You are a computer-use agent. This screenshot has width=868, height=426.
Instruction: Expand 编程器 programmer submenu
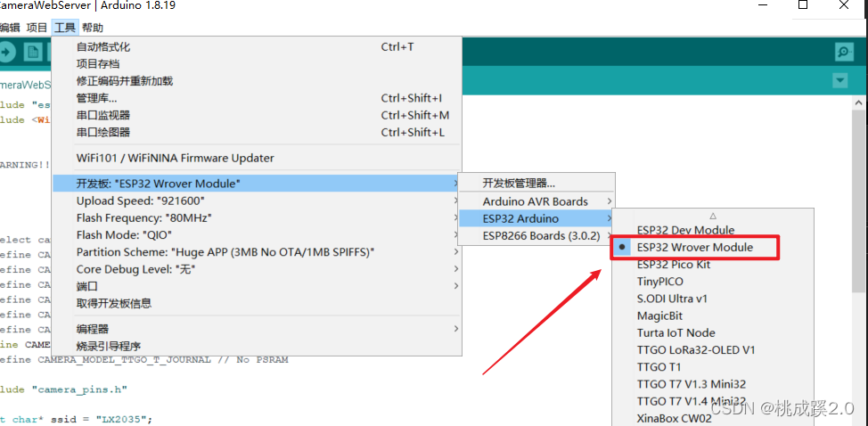coord(257,329)
